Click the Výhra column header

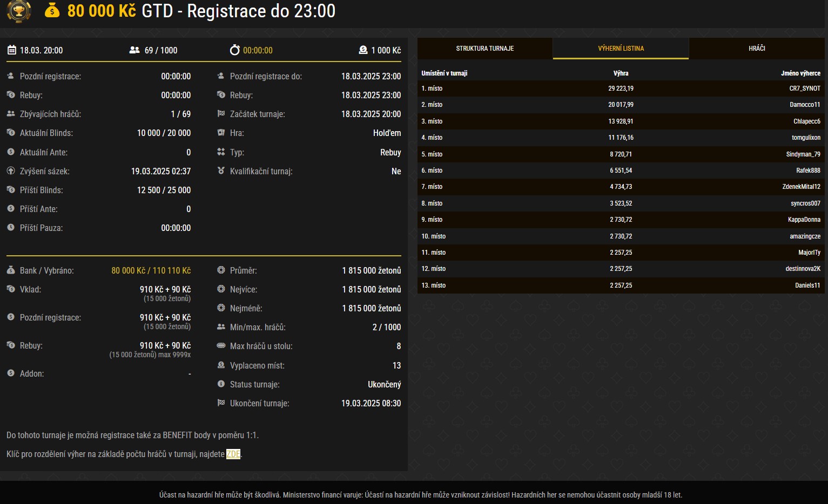(621, 73)
